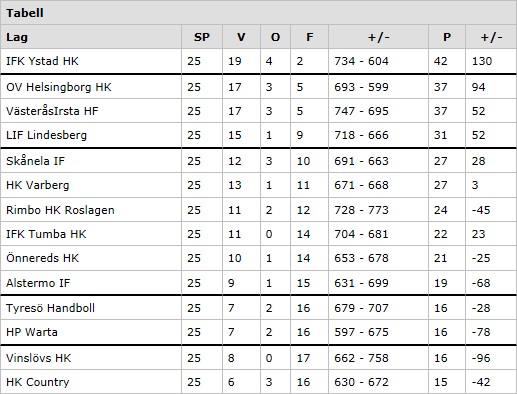This screenshot has height=394, width=517.
Task: Click the SP column header
Action: (202, 37)
